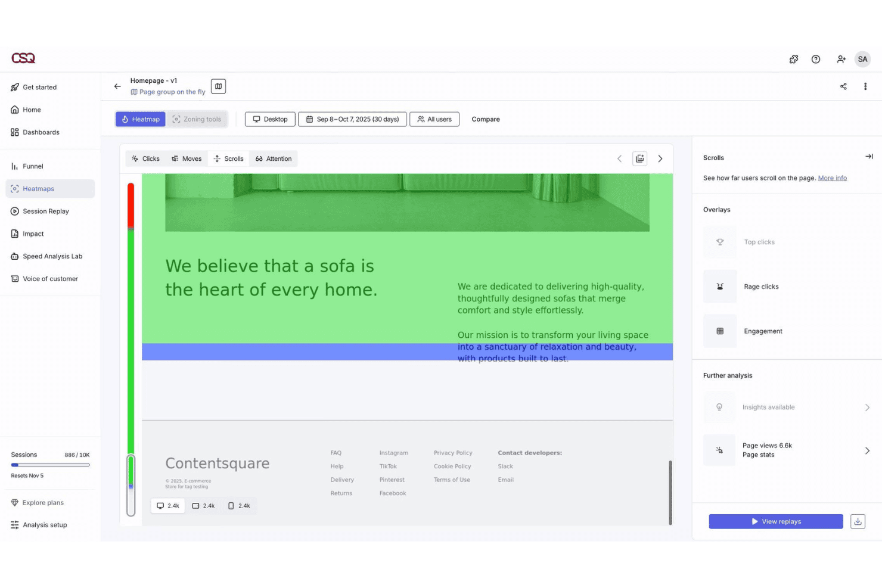Open the help question mark icon

pos(816,59)
